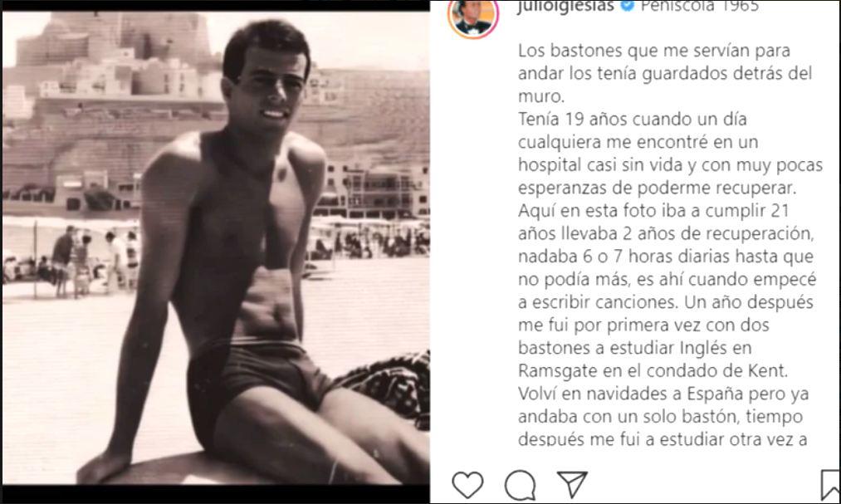The height and width of the screenshot is (504, 841).
Task: Click the caption line 'Tenía 19 años'
Action: click(x=633, y=119)
